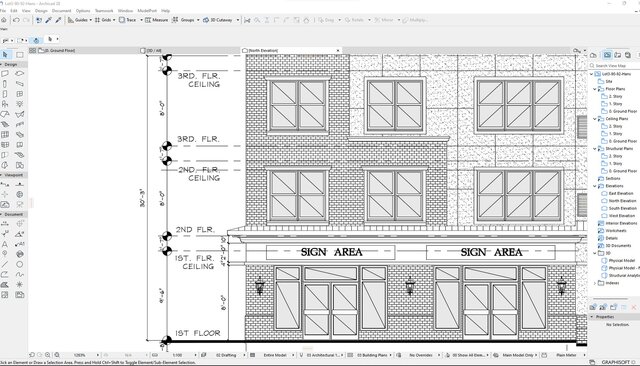Open the Groups dropdown arrow
The width and height of the screenshot is (640, 366).
198,20
